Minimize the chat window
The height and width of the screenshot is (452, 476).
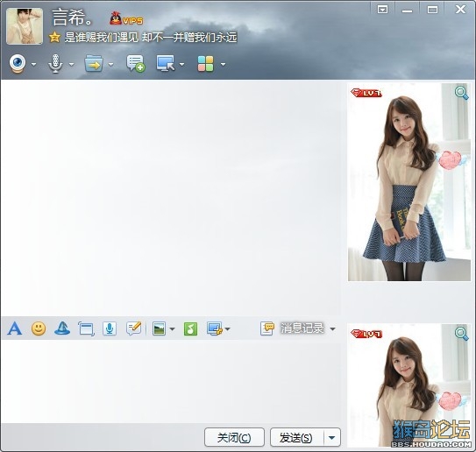coord(407,11)
